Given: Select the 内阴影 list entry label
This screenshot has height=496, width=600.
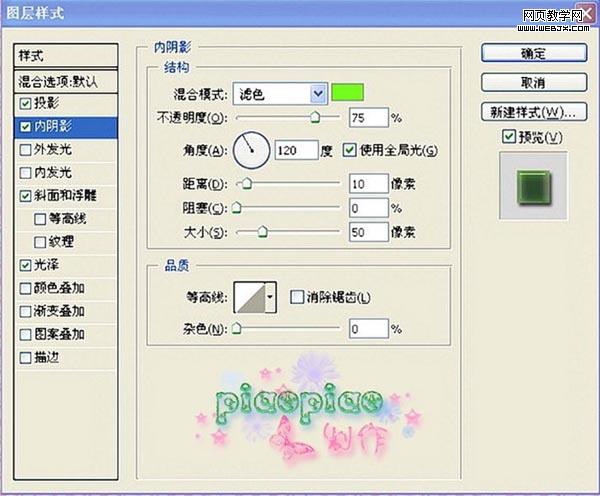Looking at the screenshot, I should coord(53,126).
